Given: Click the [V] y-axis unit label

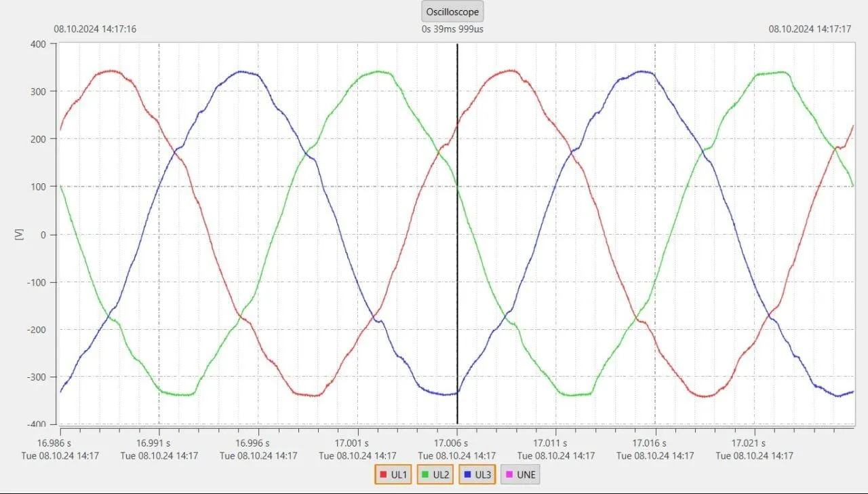Looking at the screenshot, I should pyautogui.click(x=18, y=233).
